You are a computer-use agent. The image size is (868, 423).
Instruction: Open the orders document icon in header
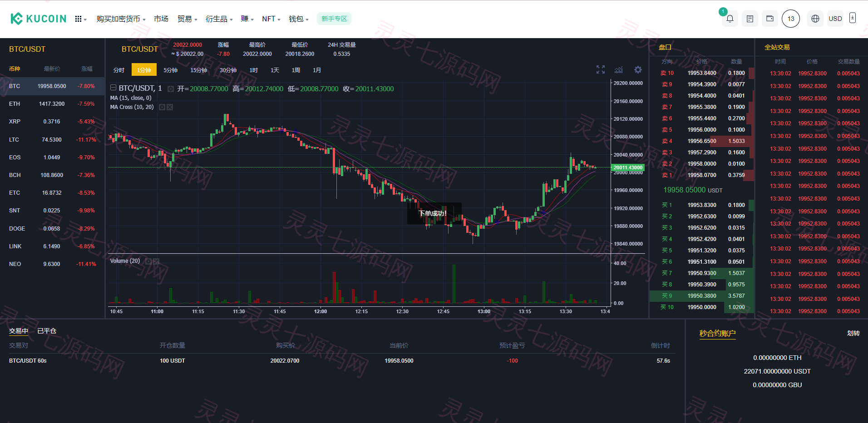click(750, 19)
